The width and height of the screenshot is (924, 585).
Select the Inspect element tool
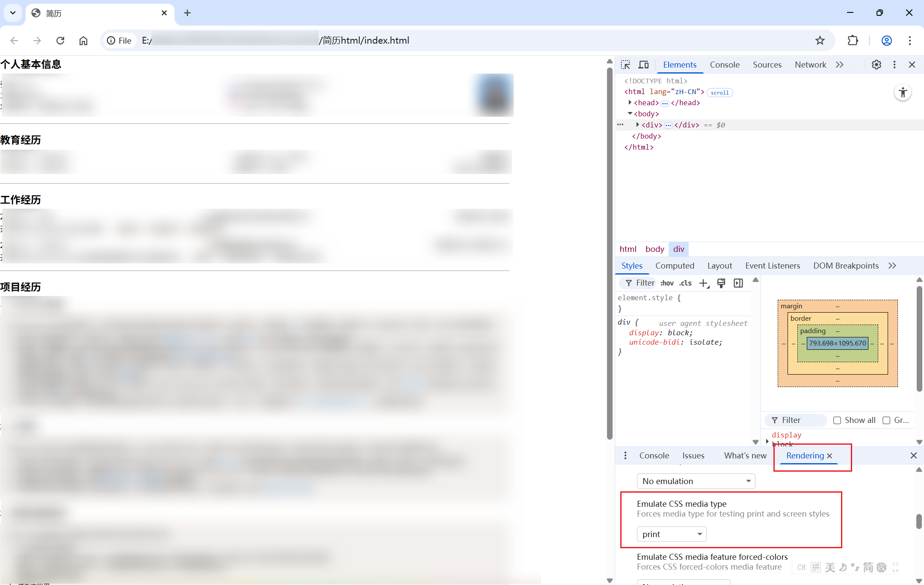[x=625, y=65]
